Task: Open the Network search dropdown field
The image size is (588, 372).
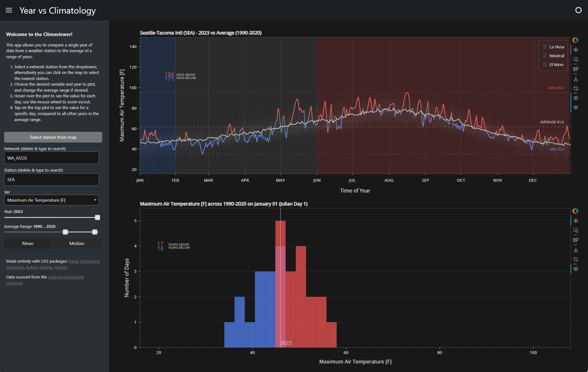Action: [51, 158]
